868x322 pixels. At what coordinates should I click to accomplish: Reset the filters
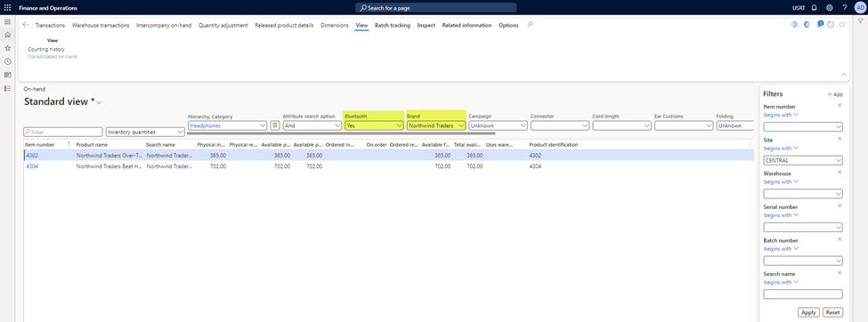tap(832, 312)
